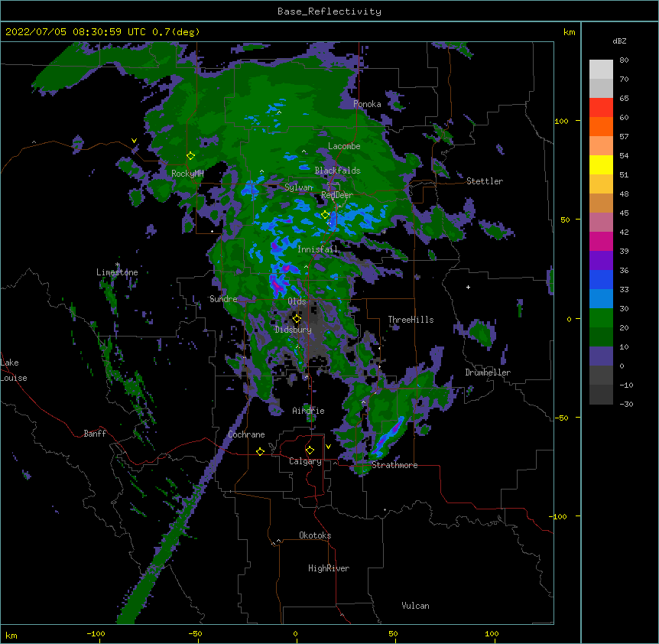Click the Sylvan town label
Image resolution: width=659 pixels, height=644 pixels.
[x=298, y=187]
